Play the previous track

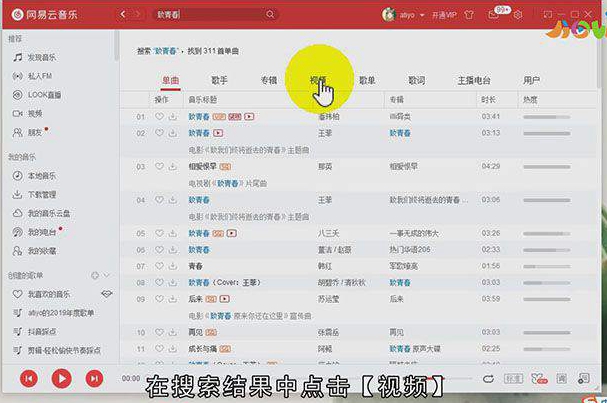[x=29, y=379]
